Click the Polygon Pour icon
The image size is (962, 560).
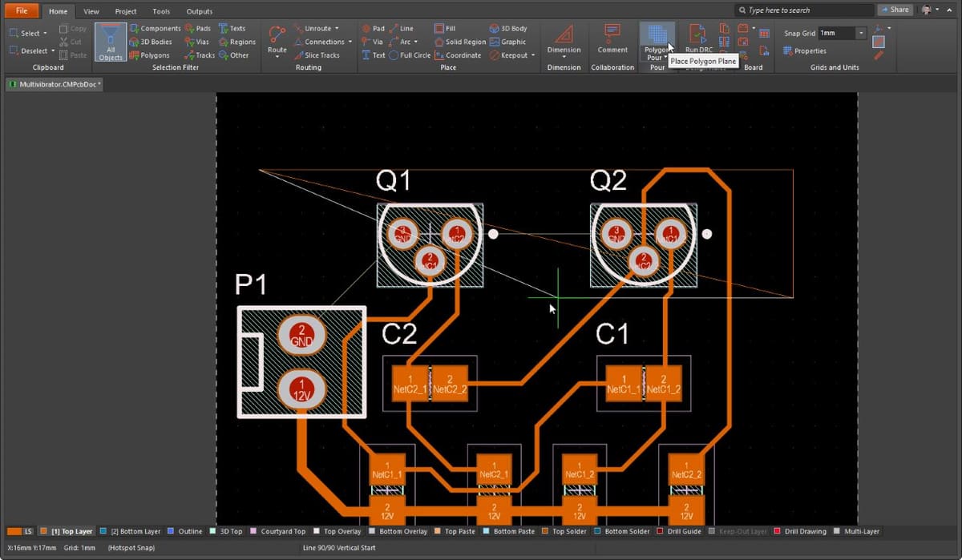coord(657,34)
